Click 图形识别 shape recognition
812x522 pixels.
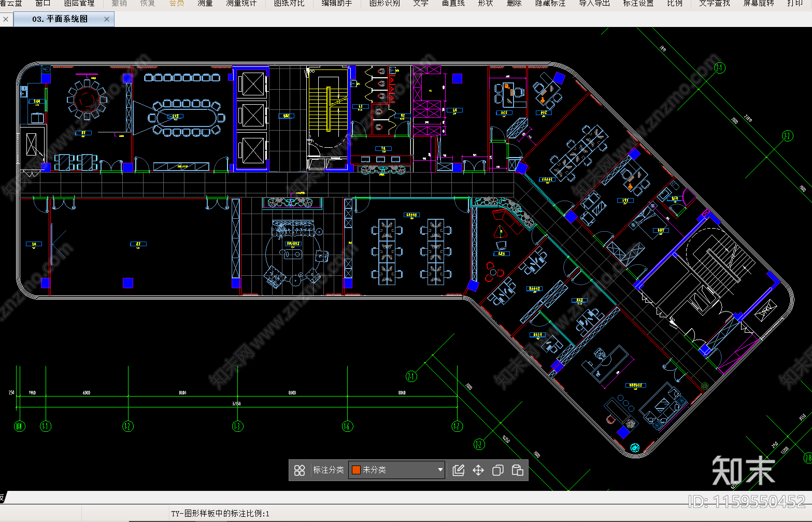coord(384,3)
